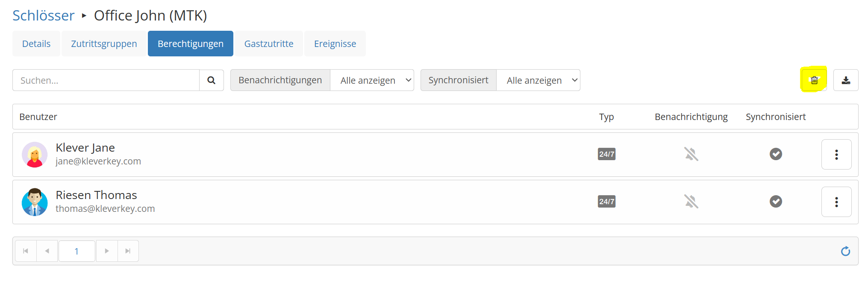Screen dimensions: 868x290
Task: Click the Office John (MTK) title
Action: [150, 15]
